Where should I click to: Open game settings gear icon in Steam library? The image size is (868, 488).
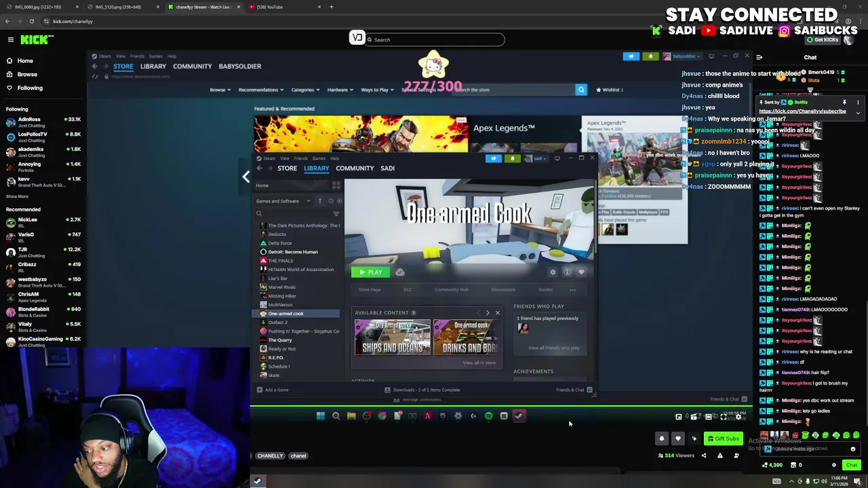click(553, 272)
